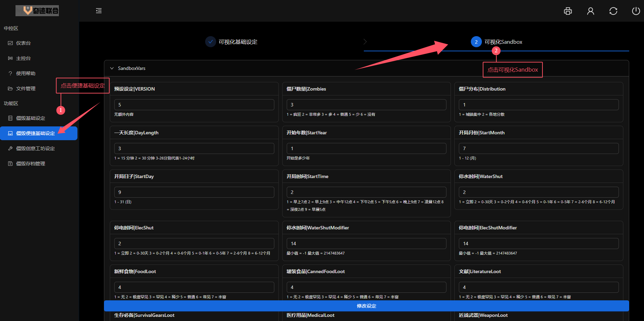Click the printer icon in header
Image resolution: width=644 pixels, height=321 pixels.
[x=568, y=11]
